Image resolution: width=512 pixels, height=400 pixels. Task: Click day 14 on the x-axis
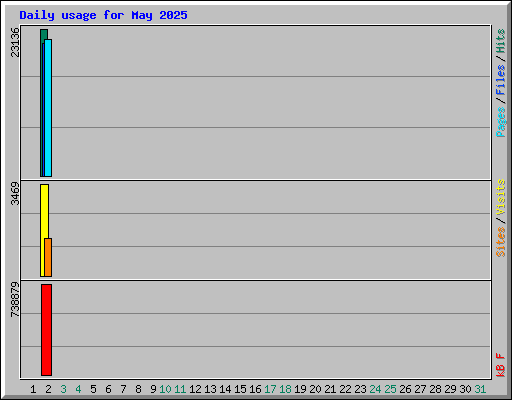(x=225, y=389)
